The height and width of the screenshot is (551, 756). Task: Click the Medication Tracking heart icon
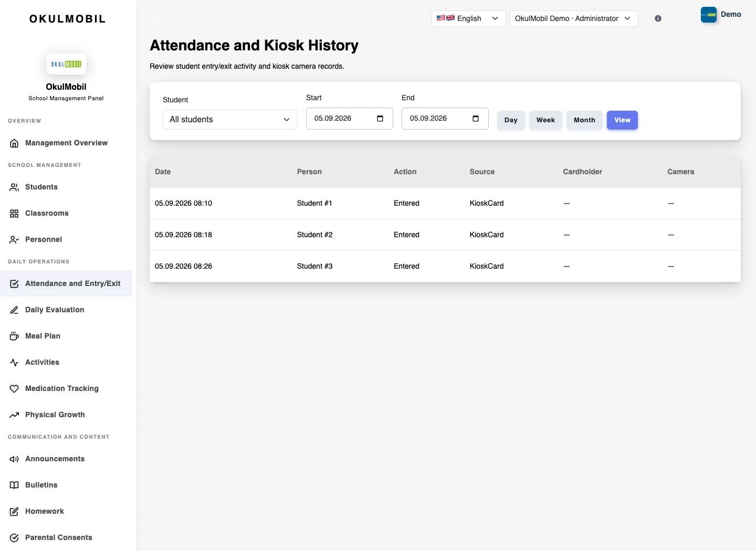(x=14, y=389)
